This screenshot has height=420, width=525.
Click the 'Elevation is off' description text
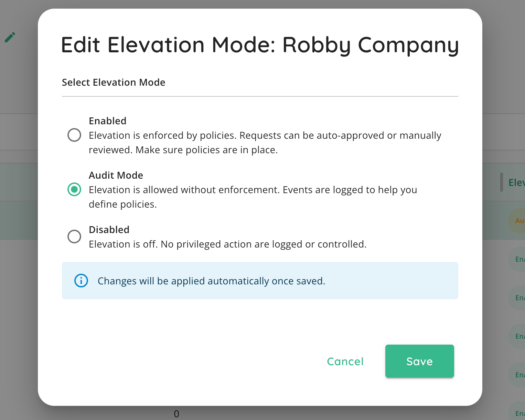coord(228,244)
